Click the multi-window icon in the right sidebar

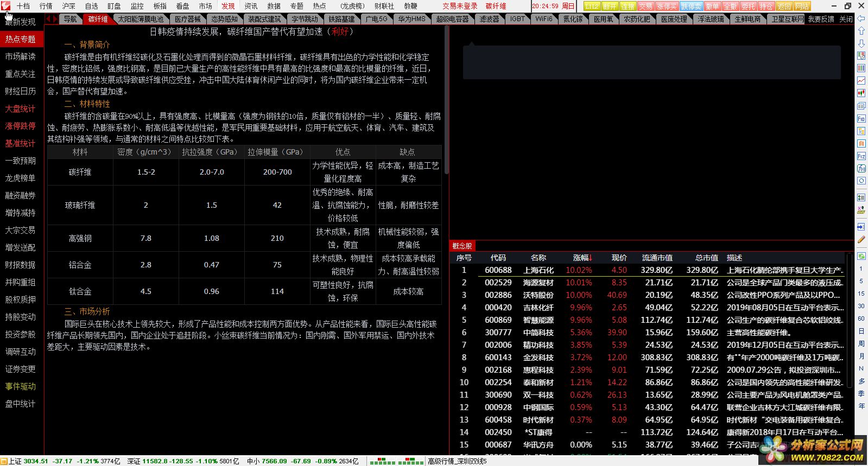tap(861, 105)
